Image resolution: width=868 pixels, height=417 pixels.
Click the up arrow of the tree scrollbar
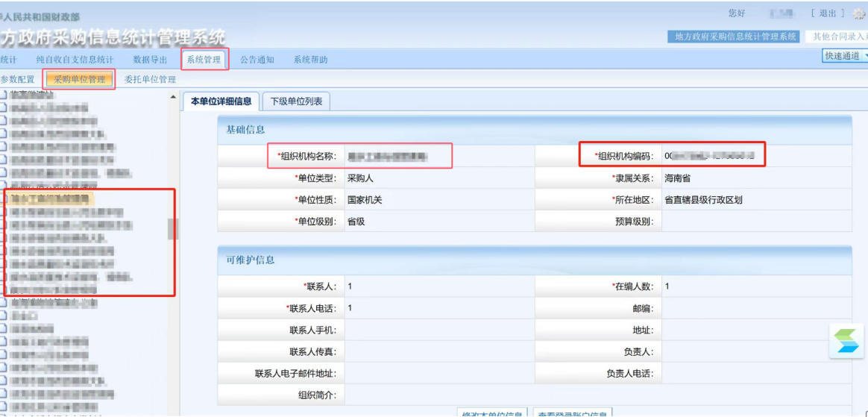coord(173,98)
